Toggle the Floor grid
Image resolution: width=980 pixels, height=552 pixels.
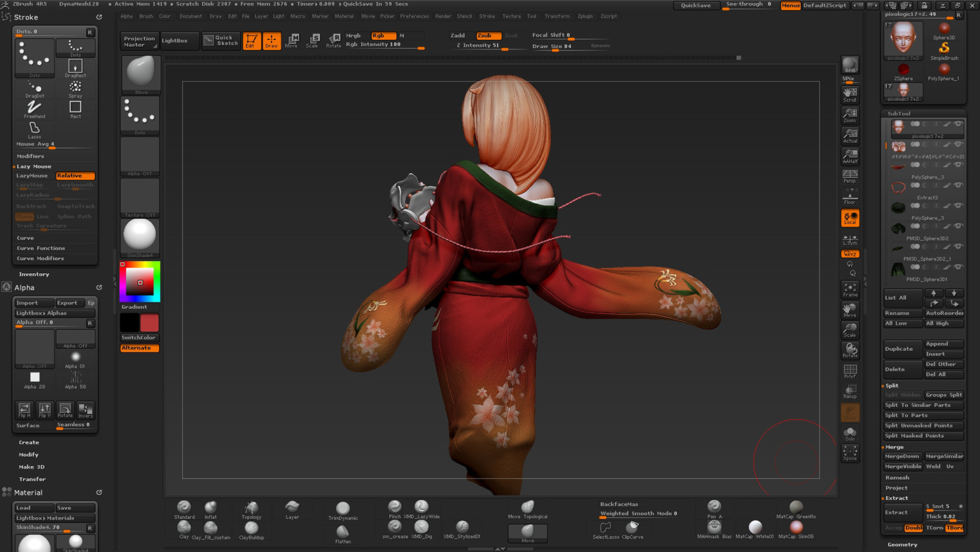coord(850,197)
